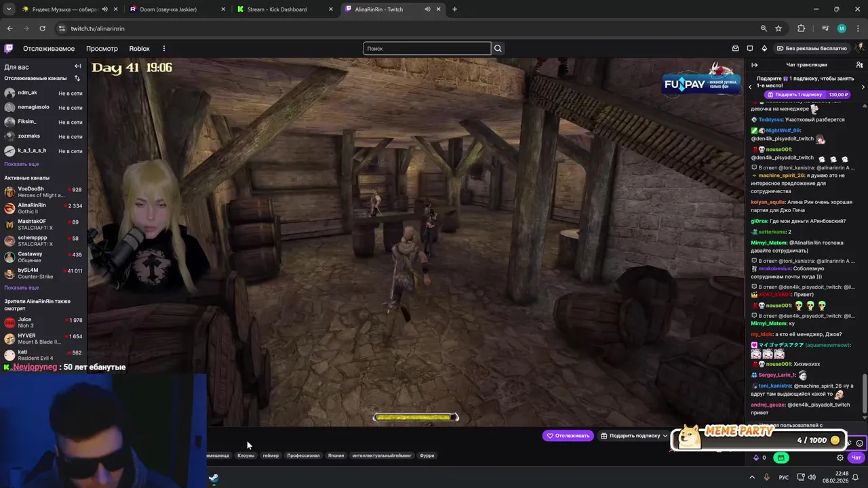Click Без рекламы бесплатно button
The width and height of the screenshot is (868, 488).
[x=811, y=48]
